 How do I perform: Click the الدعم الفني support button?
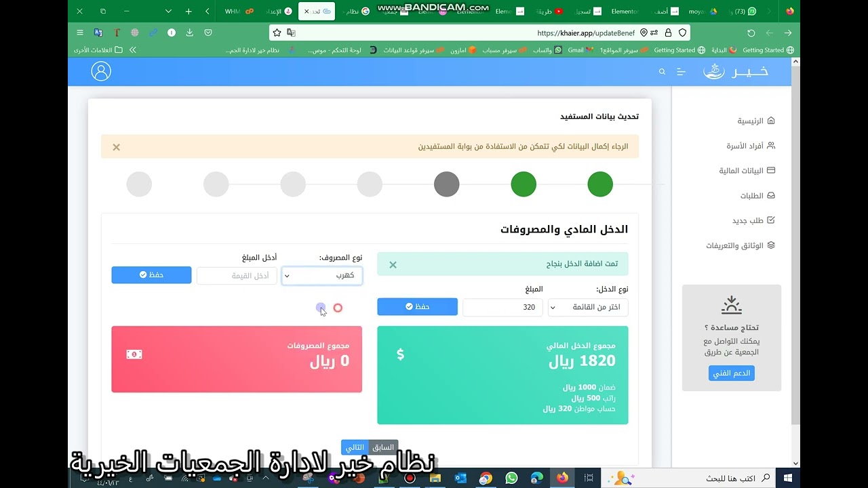point(732,373)
